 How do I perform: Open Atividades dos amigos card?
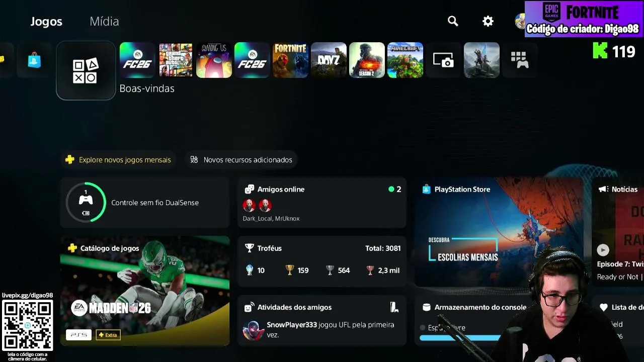pos(322,320)
